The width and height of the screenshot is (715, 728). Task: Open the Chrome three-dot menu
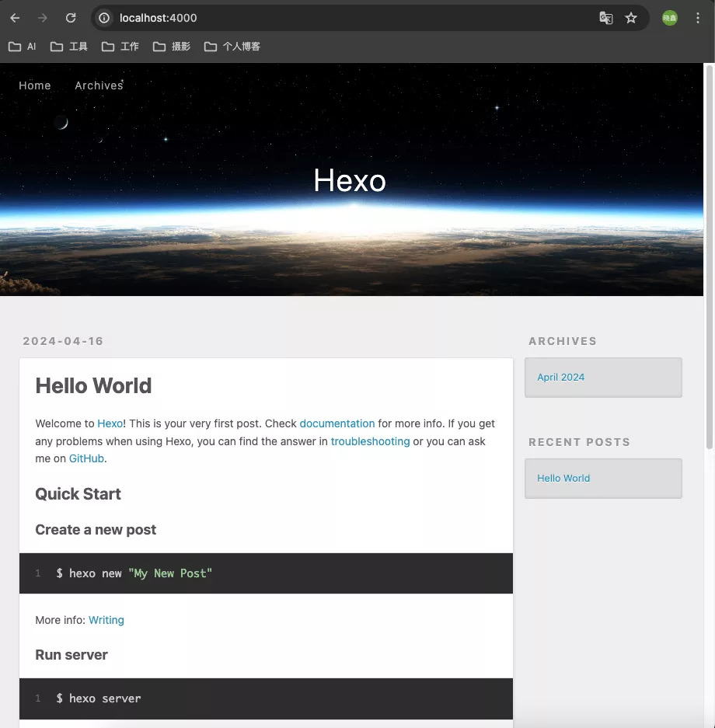click(697, 18)
